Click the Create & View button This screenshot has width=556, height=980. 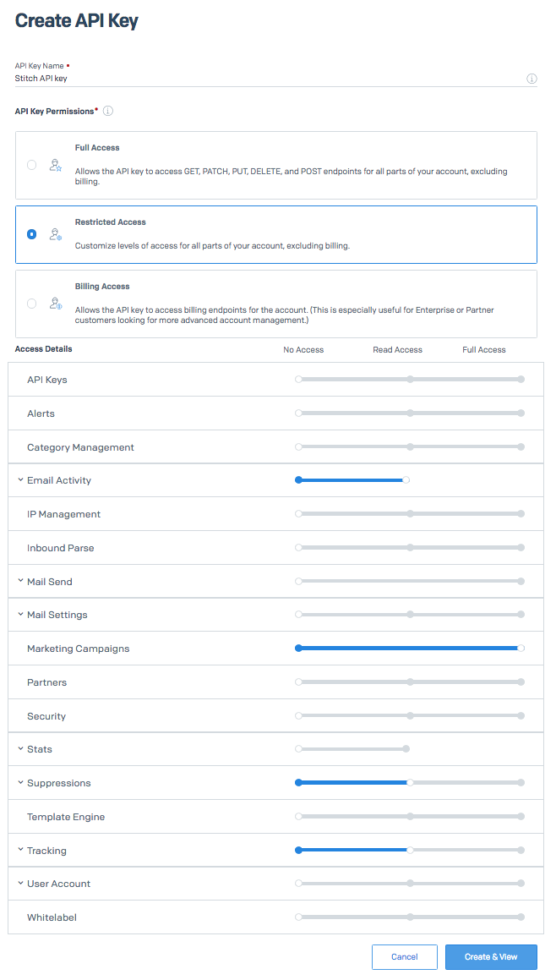(491, 956)
